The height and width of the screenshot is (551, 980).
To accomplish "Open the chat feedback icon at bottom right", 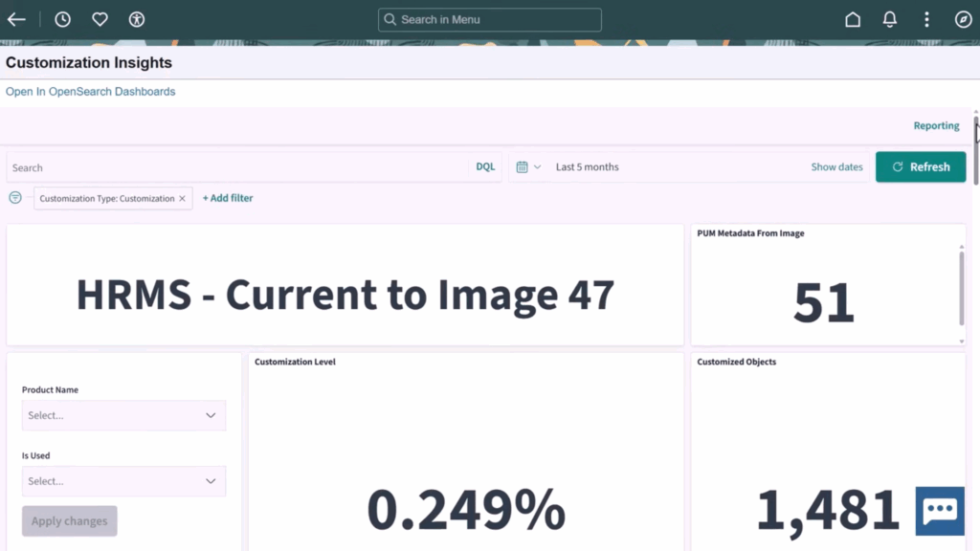I will pos(939,512).
